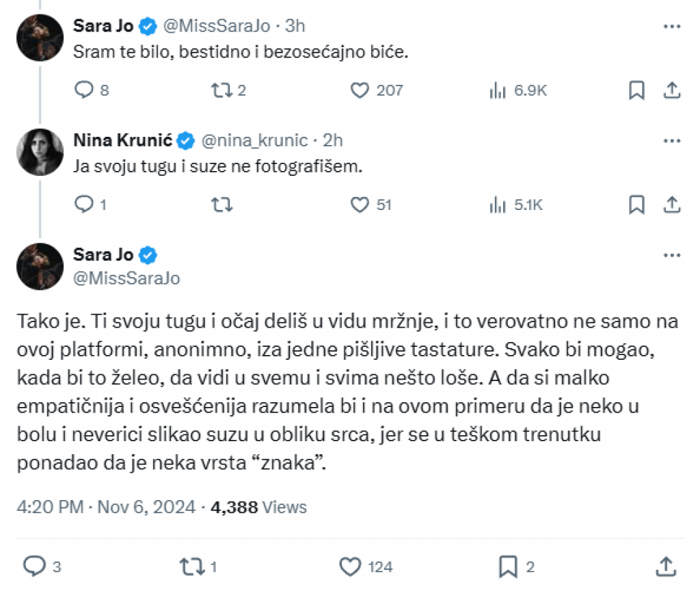Toggle like on Nina Krunić's reply

pos(359,204)
